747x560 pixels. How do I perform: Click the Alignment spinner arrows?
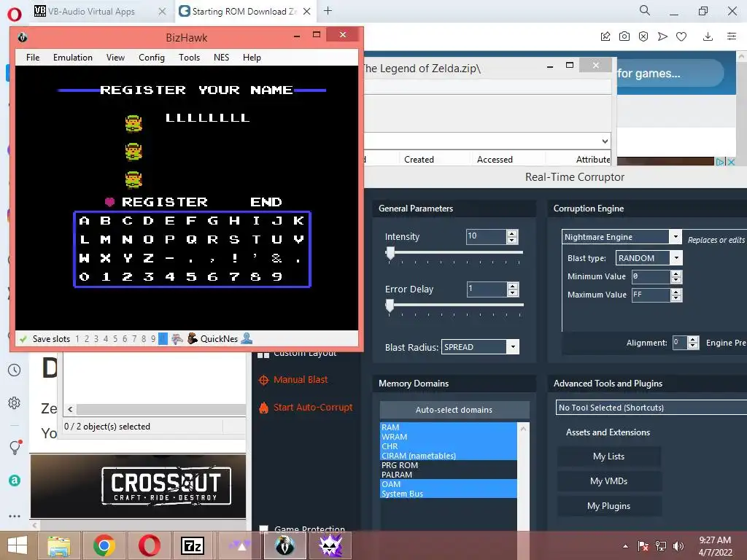[x=693, y=343]
